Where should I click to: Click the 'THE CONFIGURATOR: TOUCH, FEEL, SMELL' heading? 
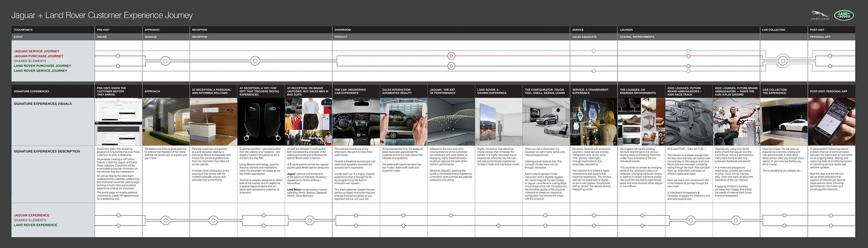545,91
